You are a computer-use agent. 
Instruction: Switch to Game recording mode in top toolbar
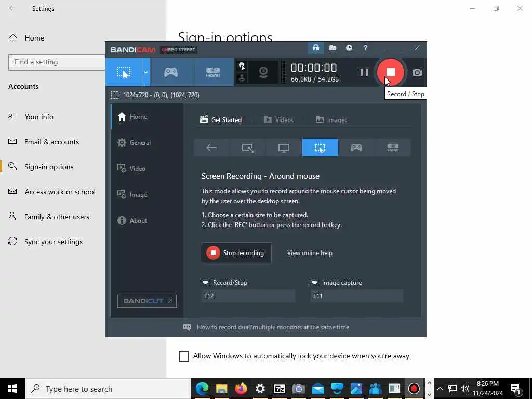(x=171, y=72)
